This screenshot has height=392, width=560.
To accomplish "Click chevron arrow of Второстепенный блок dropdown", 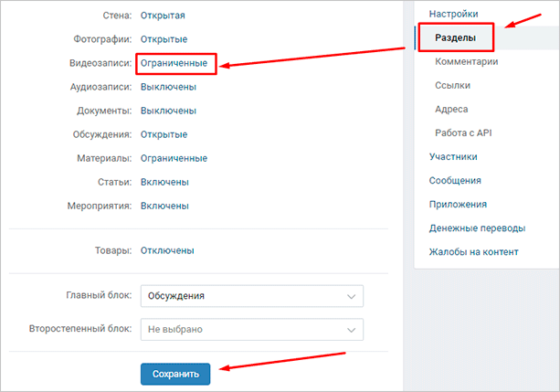I will coord(351,329).
